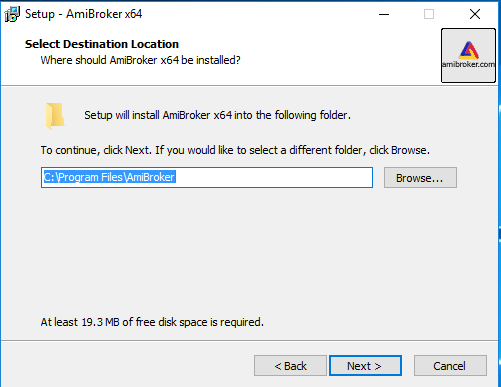This screenshot has width=501, height=387.
Task: Click 'Setup will install AmiBroker x64' text
Action: point(217,115)
